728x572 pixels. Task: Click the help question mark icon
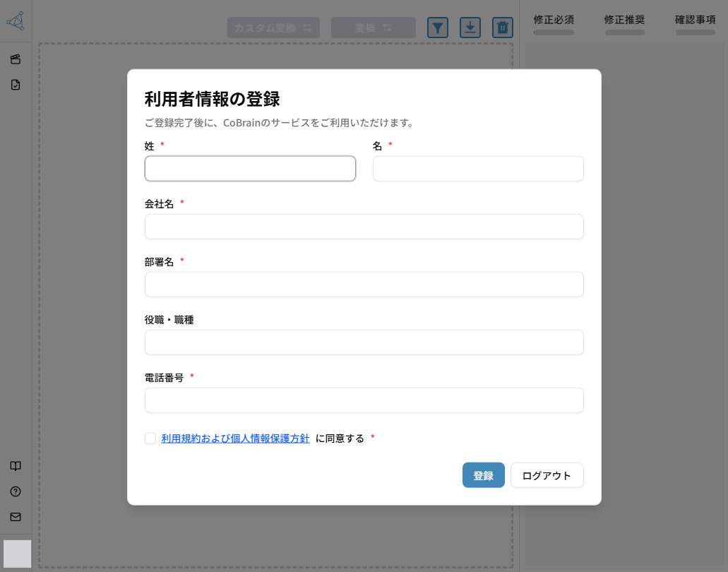[x=16, y=491]
